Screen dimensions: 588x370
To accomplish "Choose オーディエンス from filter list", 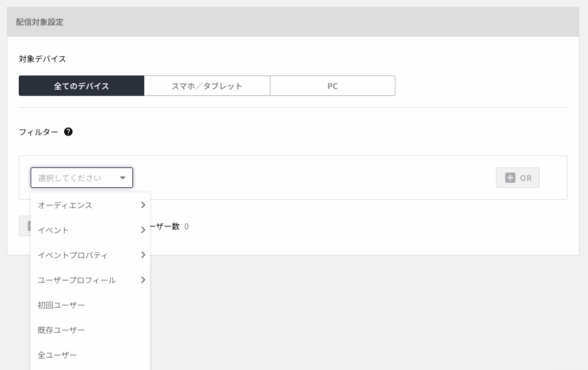I will coord(90,205).
